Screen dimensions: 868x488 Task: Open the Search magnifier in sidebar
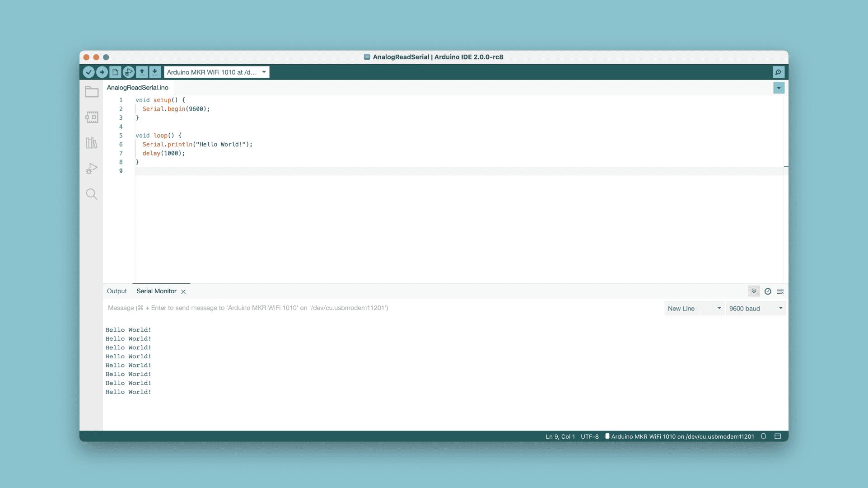tap(92, 194)
